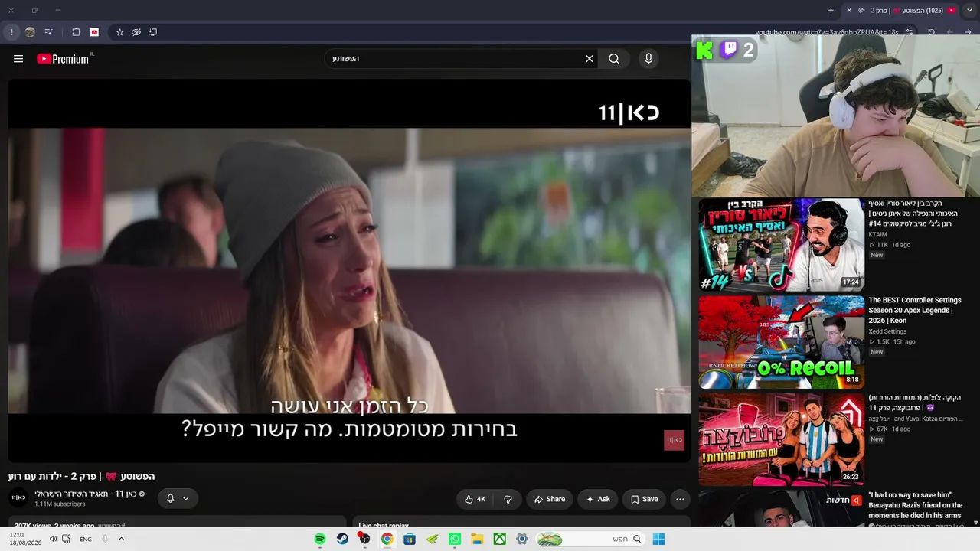Switch the ENG input language
This screenshot has height=551, width=980.
pos(86,539)
